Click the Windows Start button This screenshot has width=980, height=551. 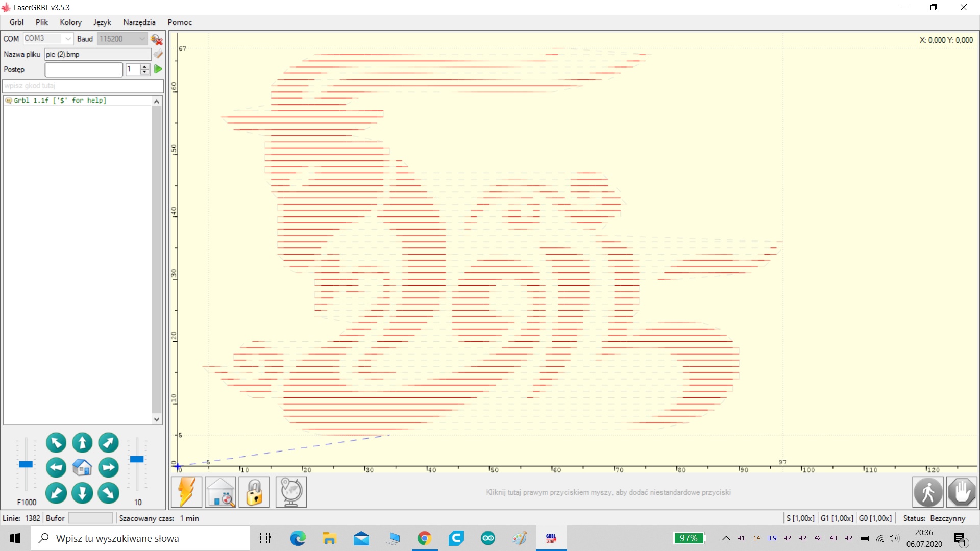tap(15, 538)
